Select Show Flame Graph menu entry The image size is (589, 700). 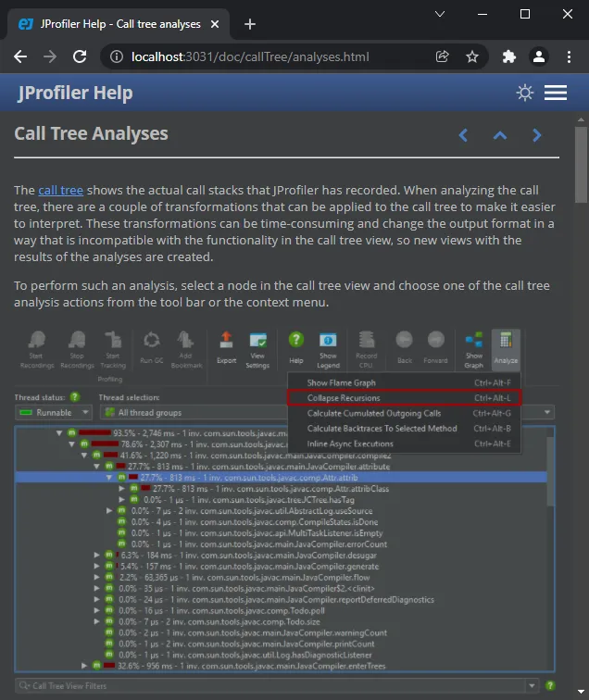tap(404, 382)
